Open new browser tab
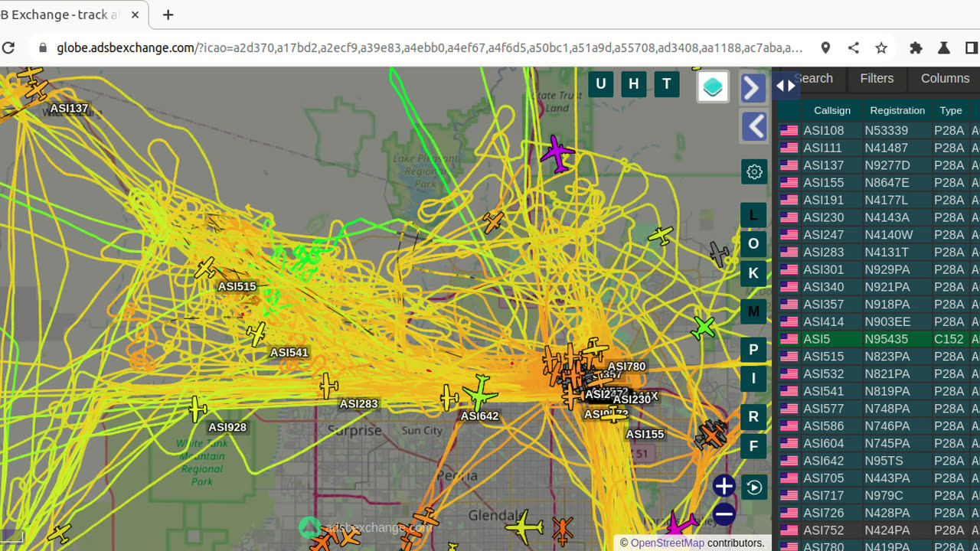 click(168, 15)
